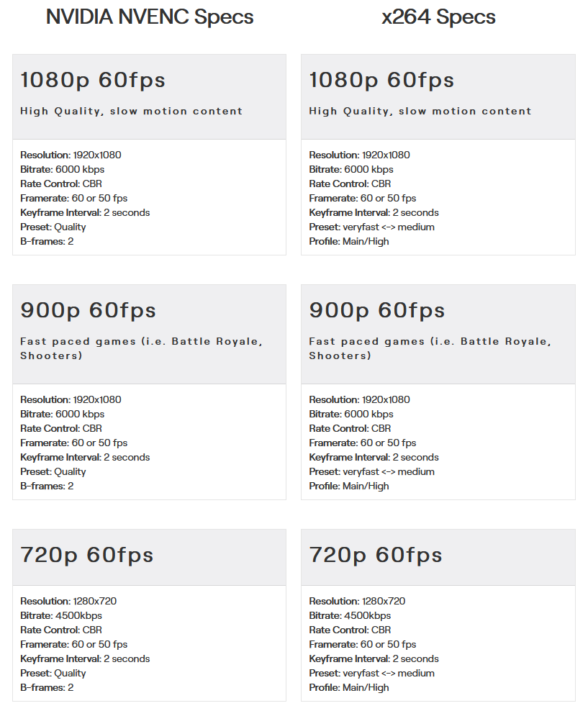Click B-frames: 2 in NVENC 1080p card

tap(47, 242)
